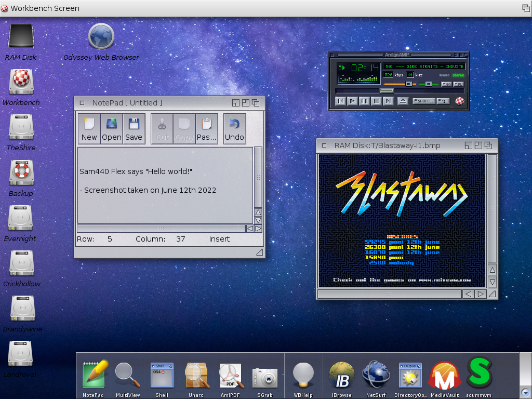Click the NotePad text editing area
Viewport: 532px width, 399px height.
coord(165,185)
